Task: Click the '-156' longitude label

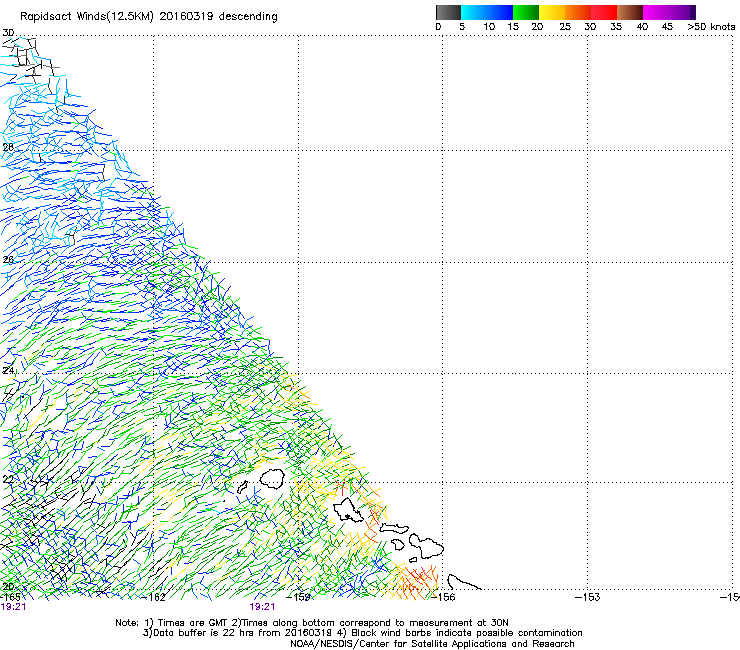Action: point(444,597)
